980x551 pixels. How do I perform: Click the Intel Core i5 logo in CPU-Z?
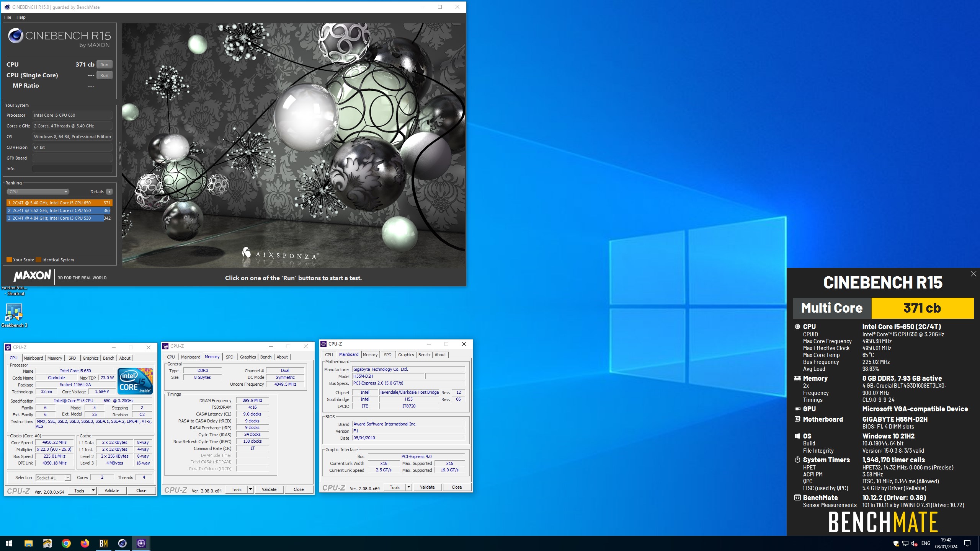(135, 381)
